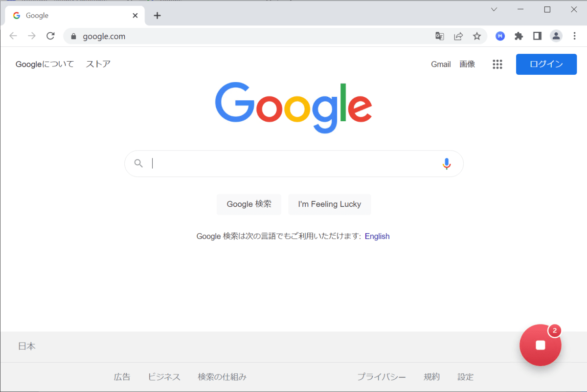Close the Google tab
This screenshot has width=587, height=392.
(135, 15)
